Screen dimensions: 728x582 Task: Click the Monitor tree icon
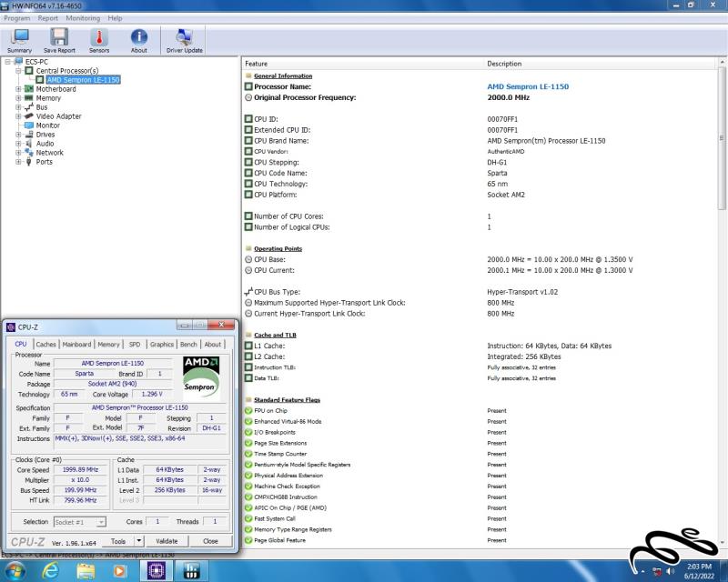point(29,125)
